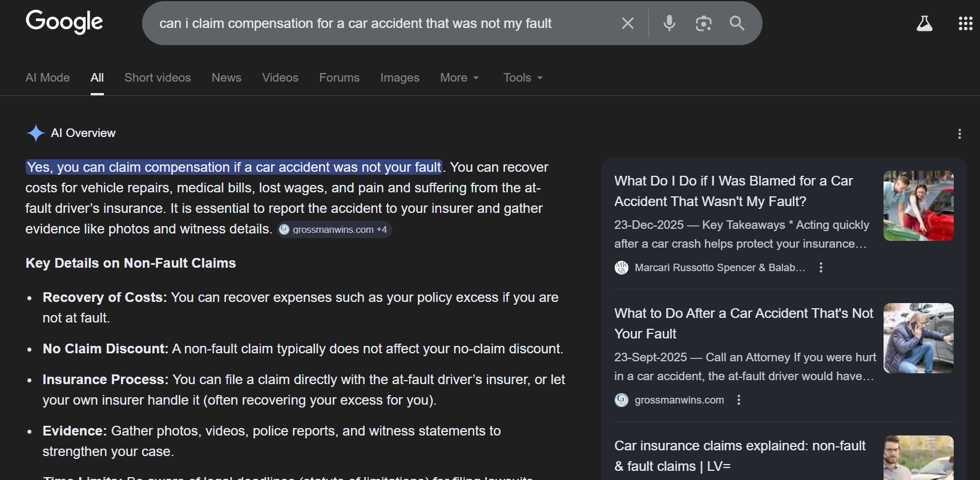Screen dimensions: 980x480
Task: Click the Marcari Russotto Spencer source name
Action: point(720,267)
